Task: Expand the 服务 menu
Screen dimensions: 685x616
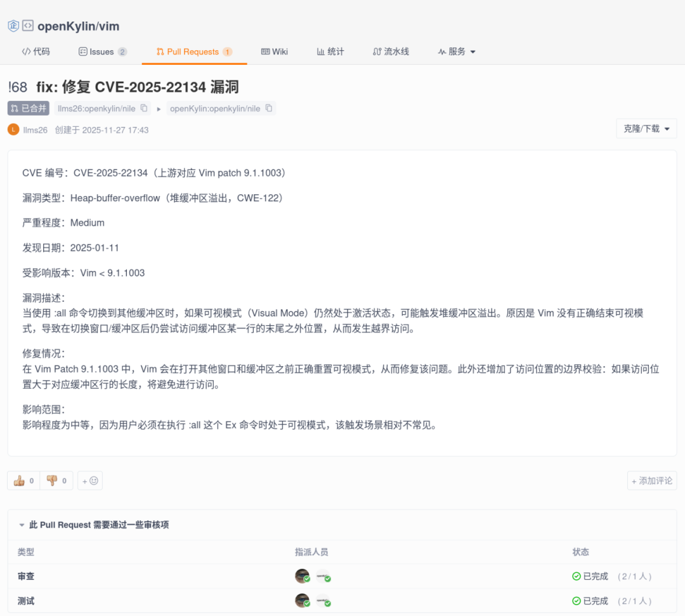Action: click(457, 51)
